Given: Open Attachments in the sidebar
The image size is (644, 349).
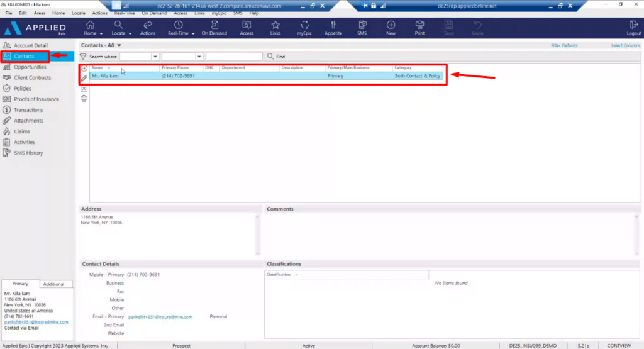Looking at the screenshot, I should [28, 120].
